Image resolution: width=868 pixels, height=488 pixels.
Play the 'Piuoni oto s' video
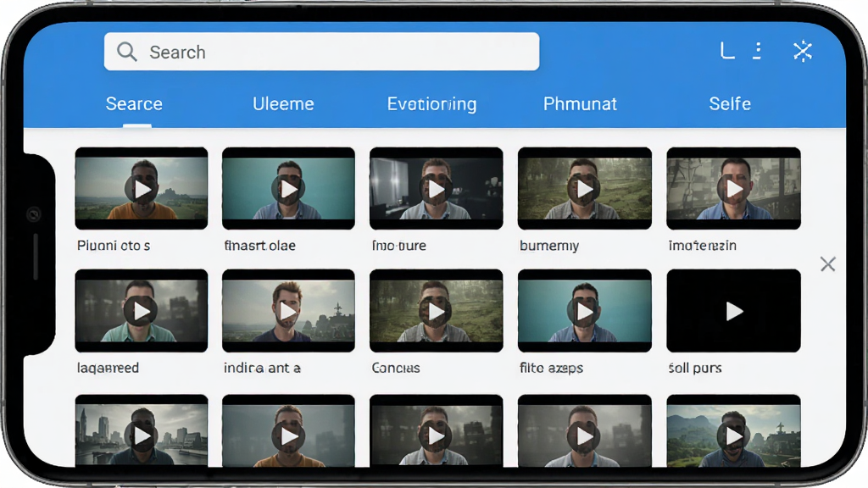tap(142, 189)
